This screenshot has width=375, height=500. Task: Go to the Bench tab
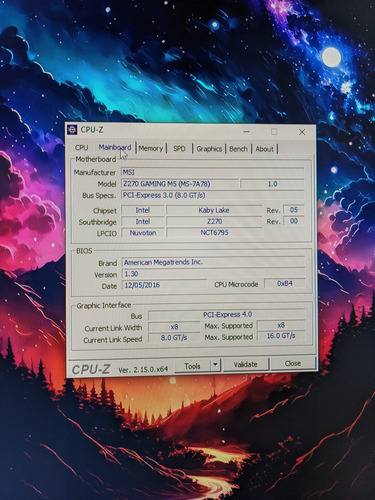[x=238, y=149]
